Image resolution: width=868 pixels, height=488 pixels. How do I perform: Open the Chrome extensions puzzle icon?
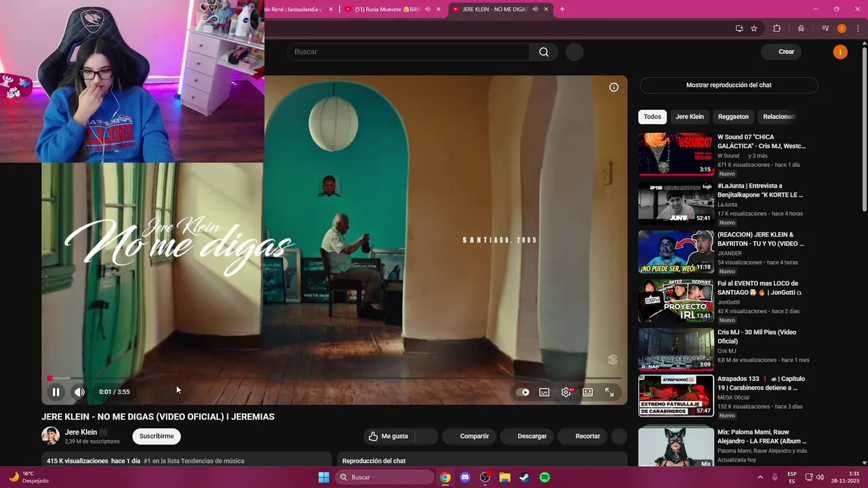tap(777, 28)
